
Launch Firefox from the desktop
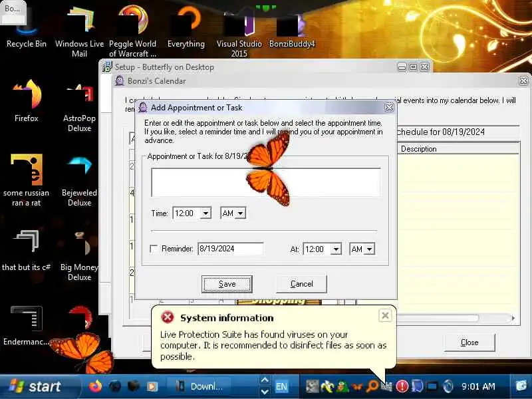27,100
